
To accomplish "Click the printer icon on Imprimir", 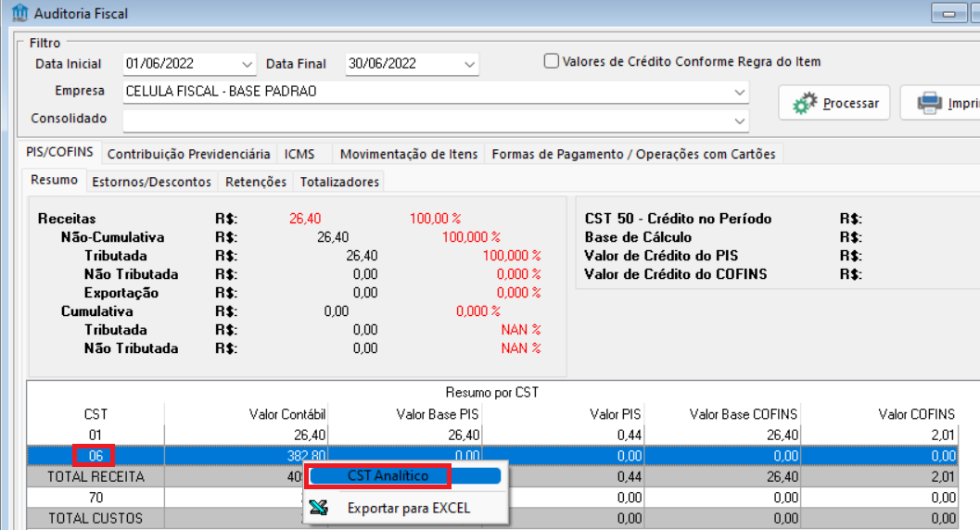I will [929, 103].
